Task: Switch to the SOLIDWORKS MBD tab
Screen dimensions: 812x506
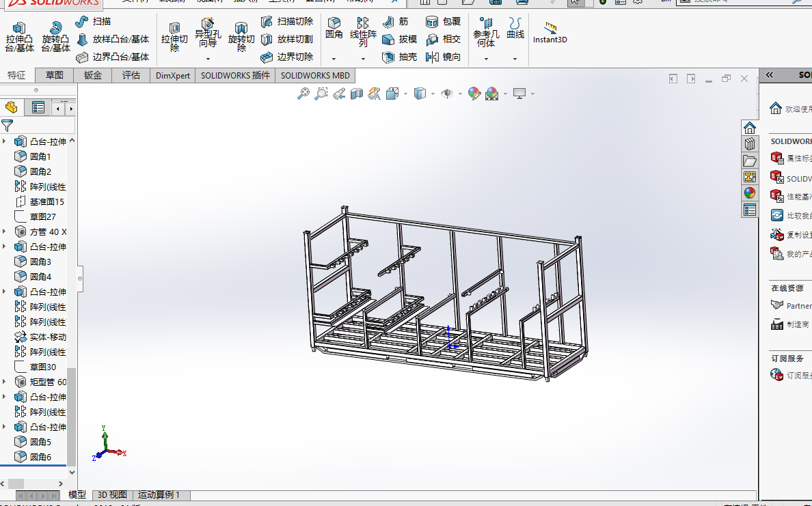Action: [315, 76]
